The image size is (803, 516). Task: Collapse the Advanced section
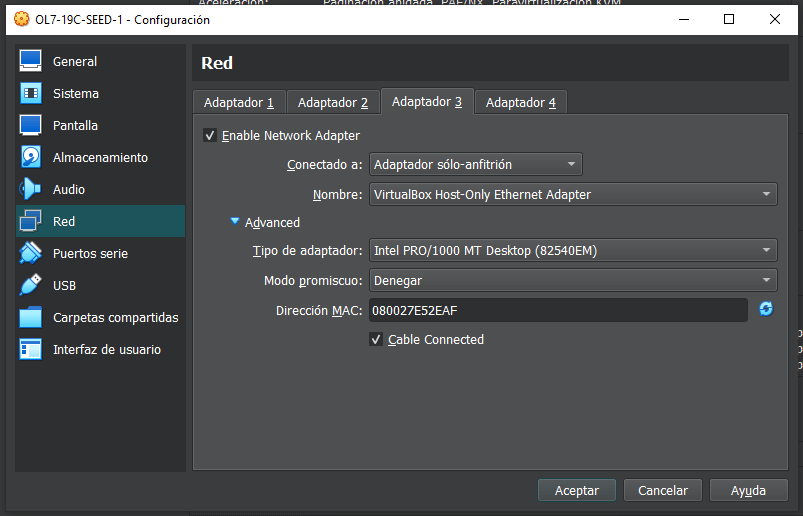pos(235,222)
